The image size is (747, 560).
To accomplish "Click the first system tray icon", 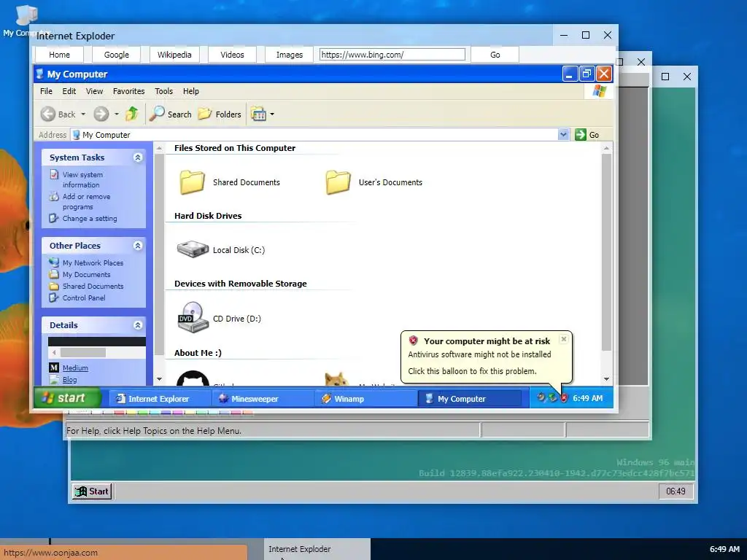I will [x=541, y=397].
